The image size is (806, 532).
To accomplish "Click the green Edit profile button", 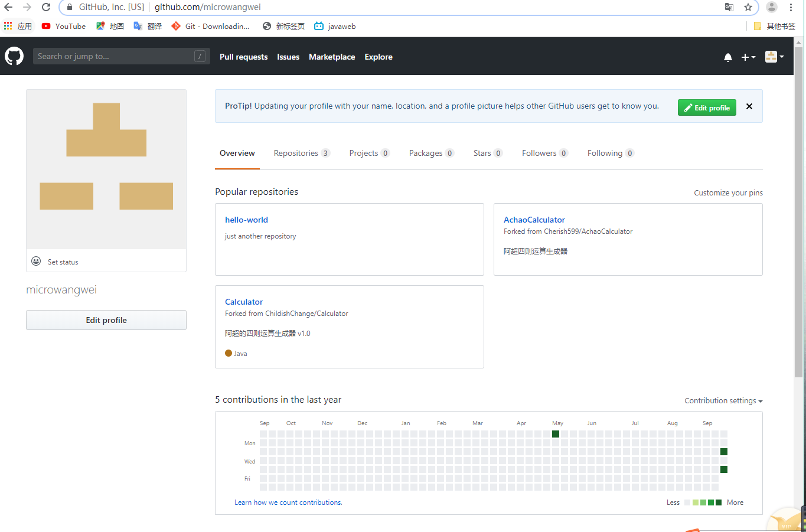I will (707, 107).
